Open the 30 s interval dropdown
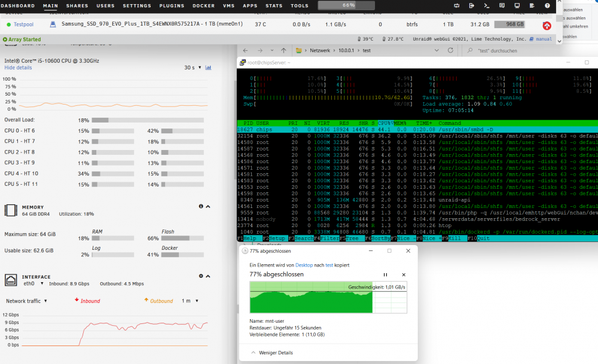Viewport: 598px width, 364px height. [193, 68]
